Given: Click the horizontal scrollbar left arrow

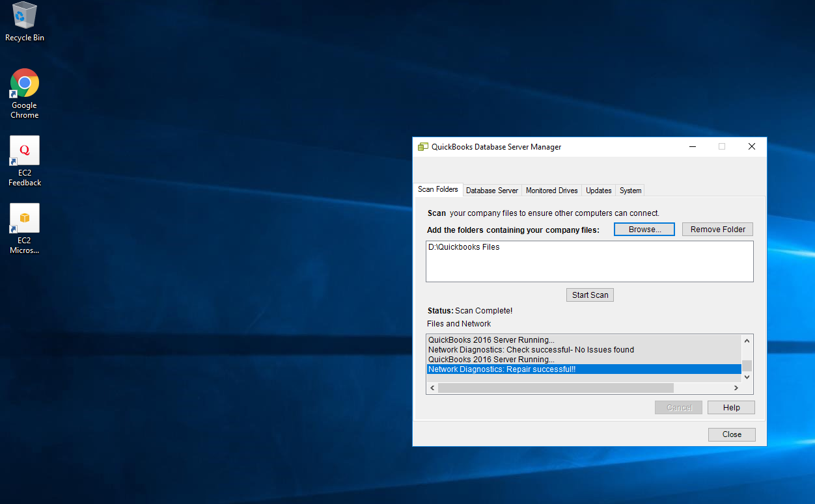Looking at the screenshot, I should (432, 388).
